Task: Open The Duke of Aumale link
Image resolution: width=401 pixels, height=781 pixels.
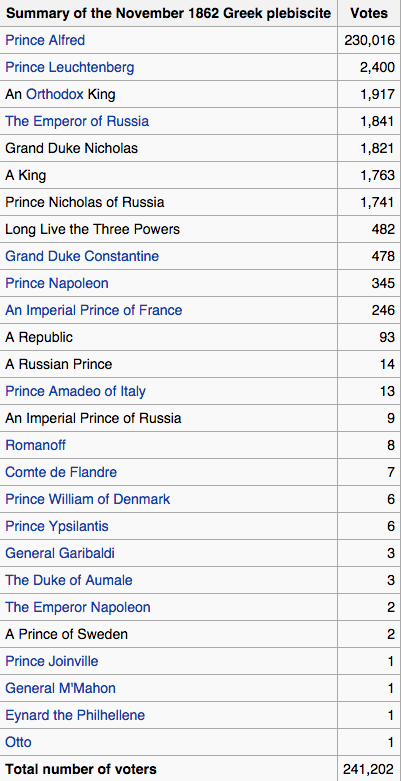Action: [x=69, y=580]
